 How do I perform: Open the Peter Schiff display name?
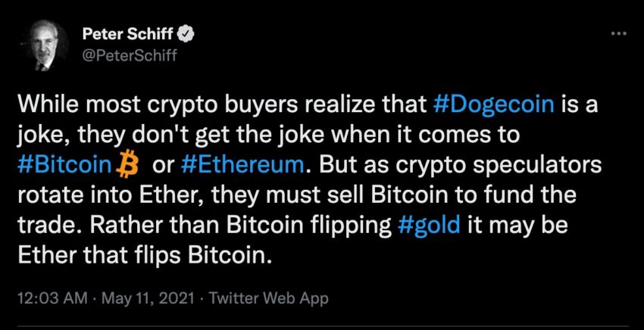pyautogui.click(x=127, y=35)
